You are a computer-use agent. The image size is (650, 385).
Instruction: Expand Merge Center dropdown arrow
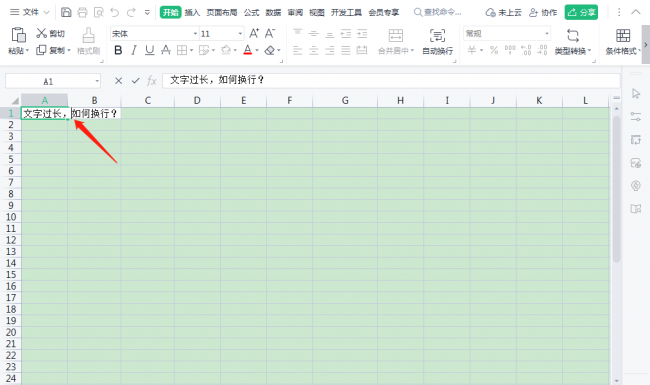(412, 51)
